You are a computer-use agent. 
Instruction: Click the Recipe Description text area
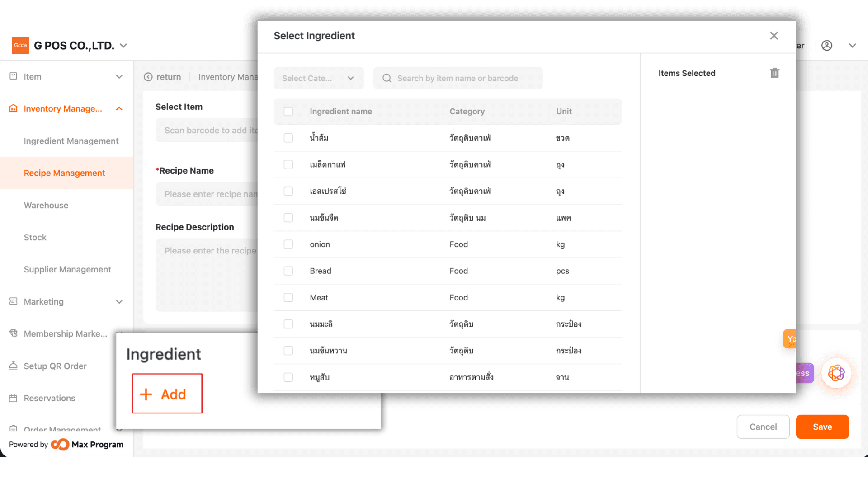[x=207, y=275]
